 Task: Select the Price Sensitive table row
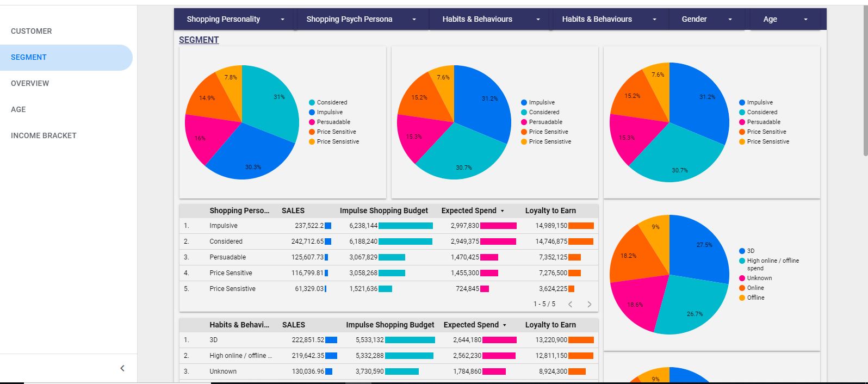click(x=389, y=273)
